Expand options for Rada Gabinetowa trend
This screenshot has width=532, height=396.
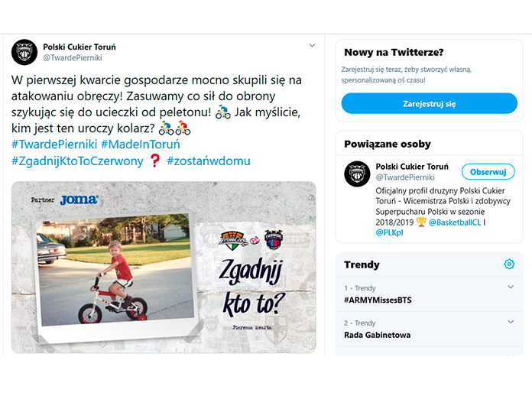click(x=511, y=323)
